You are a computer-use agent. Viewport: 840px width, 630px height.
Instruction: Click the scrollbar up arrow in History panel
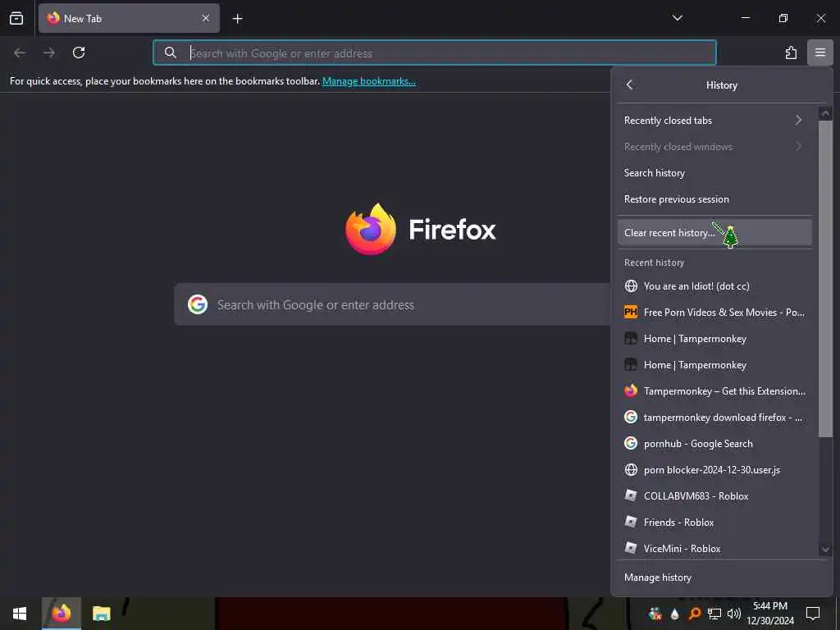825,113
